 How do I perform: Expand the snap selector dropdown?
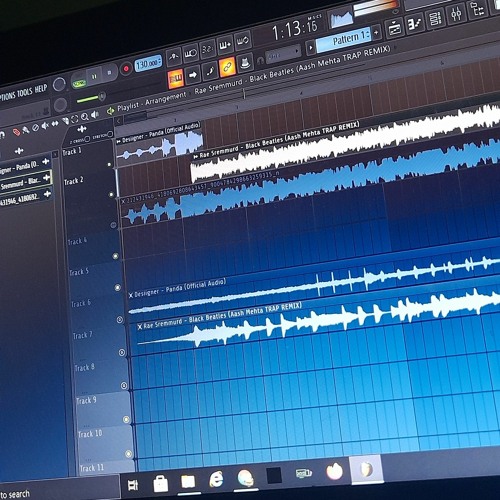283,54
